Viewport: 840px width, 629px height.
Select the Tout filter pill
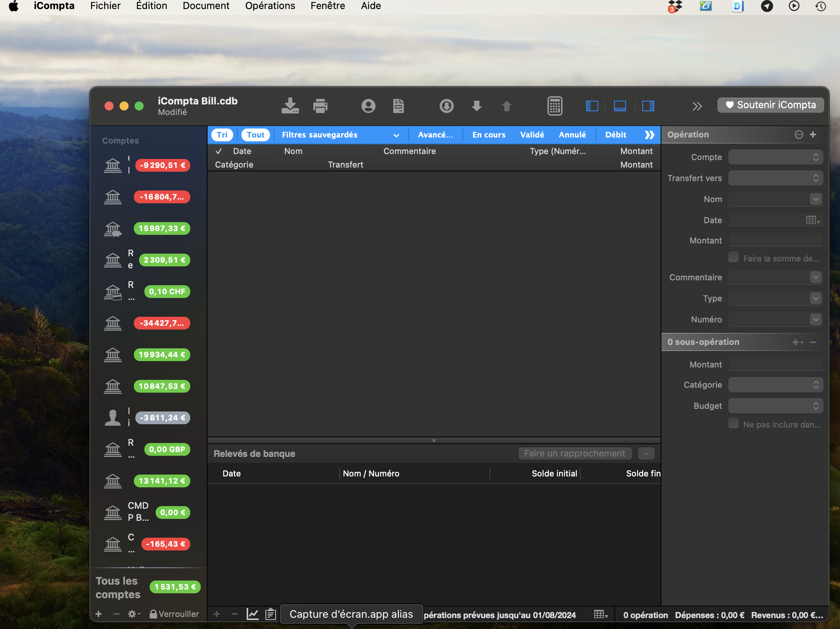(x=256, y=135)
